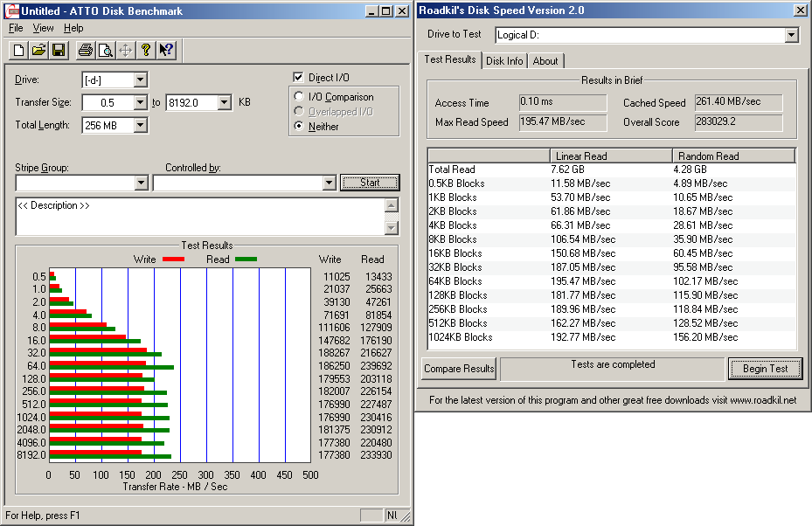Click the Save floppy disk icon
Screen dimensions: 812x526
[59, 50]
